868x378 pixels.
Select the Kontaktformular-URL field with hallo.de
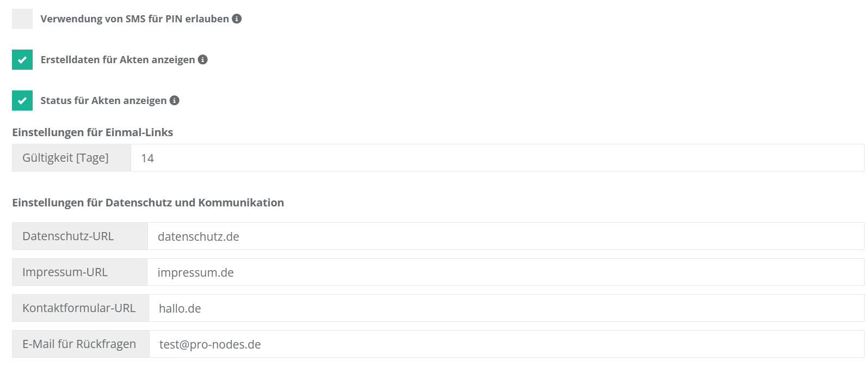506,308
